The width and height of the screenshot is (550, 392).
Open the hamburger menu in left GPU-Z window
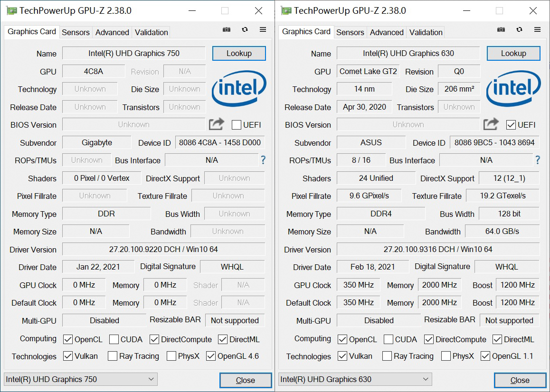pyautogui.click(x=263, y=30)
